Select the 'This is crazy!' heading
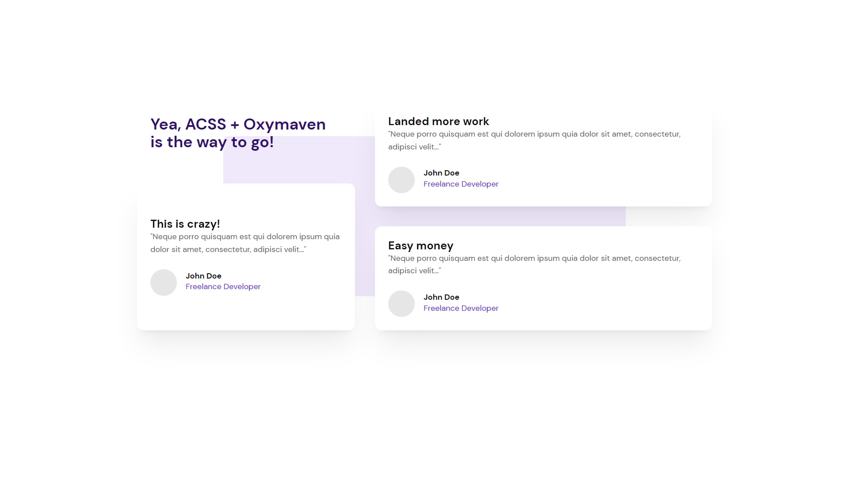Viewport: 849px width, 504px height. click(185, 224)
